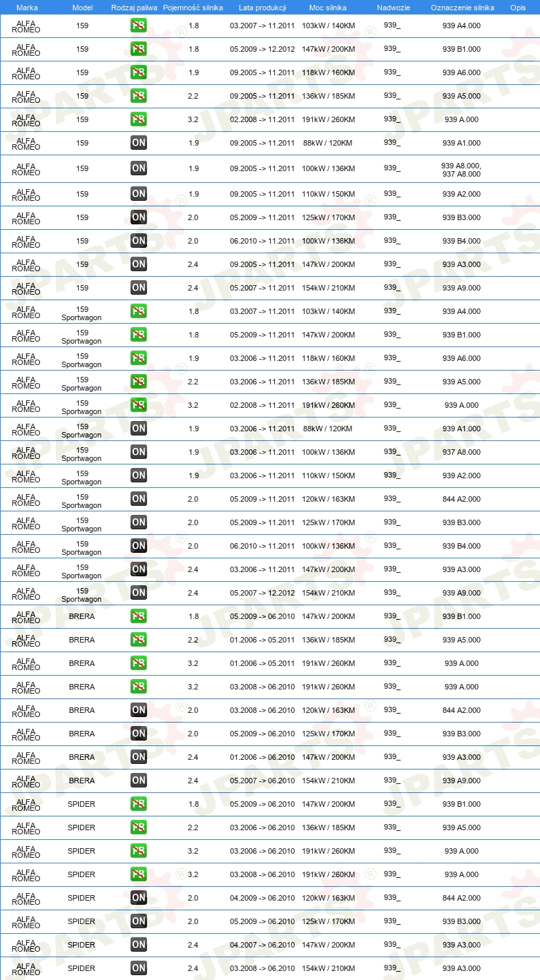Click the Oznaczenie silnika column header
This screenshot has height=980, width=540.
(462, 8)
